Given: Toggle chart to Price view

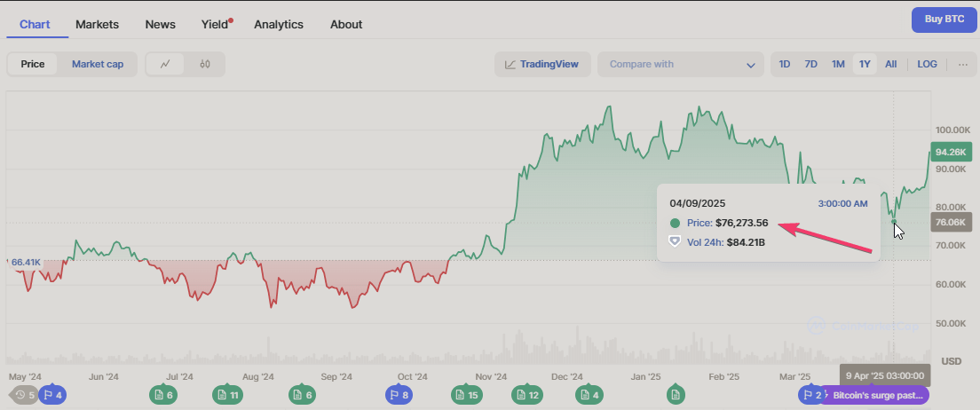Looking at the screenshot, I should [x=33, y=64].
